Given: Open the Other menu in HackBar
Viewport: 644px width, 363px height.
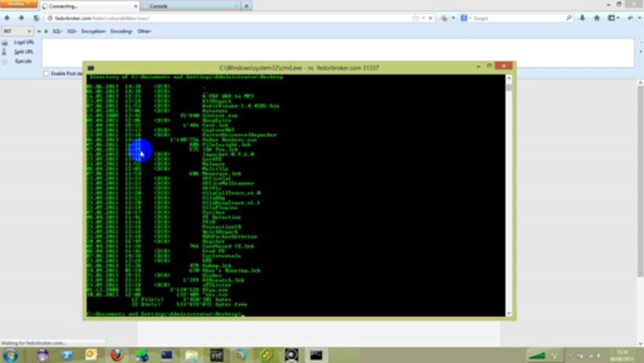Looking at the screenshot, I should [144, 31].
